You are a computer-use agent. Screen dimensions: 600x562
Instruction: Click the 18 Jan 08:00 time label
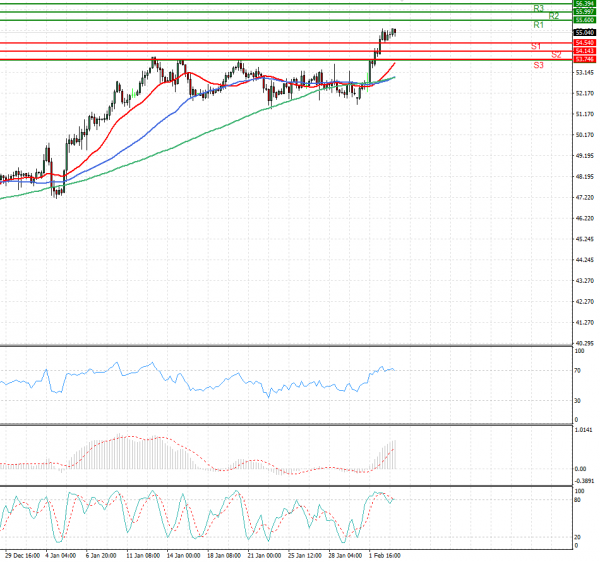pos(223,555)
